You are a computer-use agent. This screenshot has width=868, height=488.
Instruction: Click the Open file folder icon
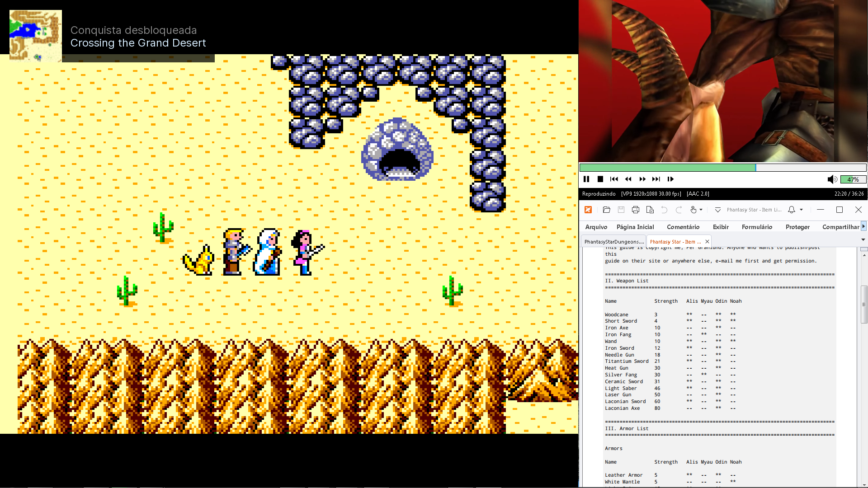click(607, 210)
